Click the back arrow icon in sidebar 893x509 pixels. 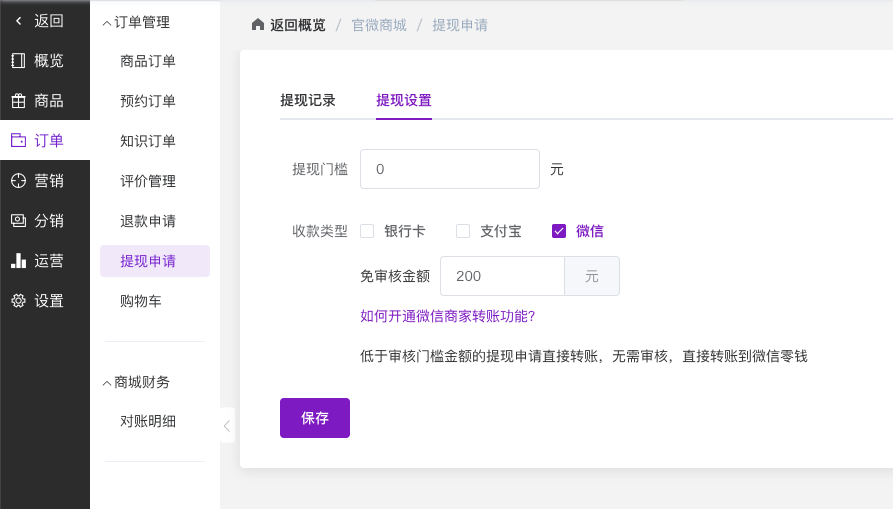coord(18,21)
